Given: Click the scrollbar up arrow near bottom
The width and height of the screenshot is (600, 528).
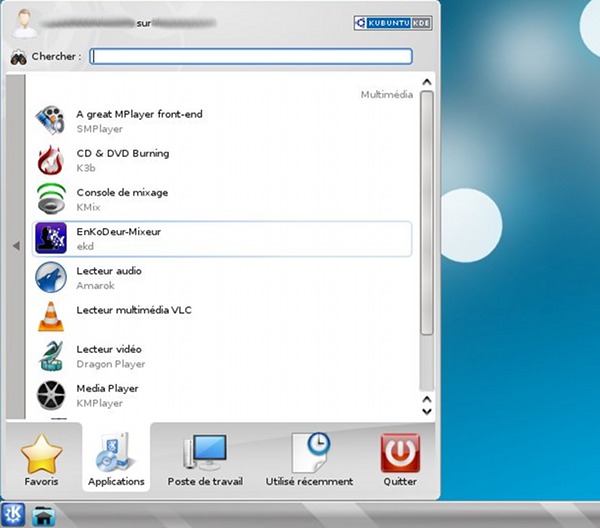Looking at the screenshot, I should [x=427, y=399].
